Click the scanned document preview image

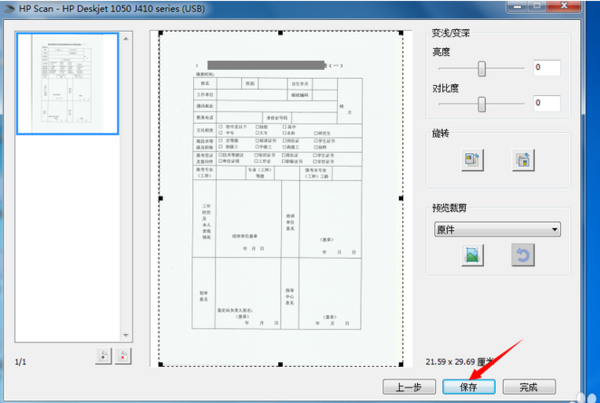(281, 200)
